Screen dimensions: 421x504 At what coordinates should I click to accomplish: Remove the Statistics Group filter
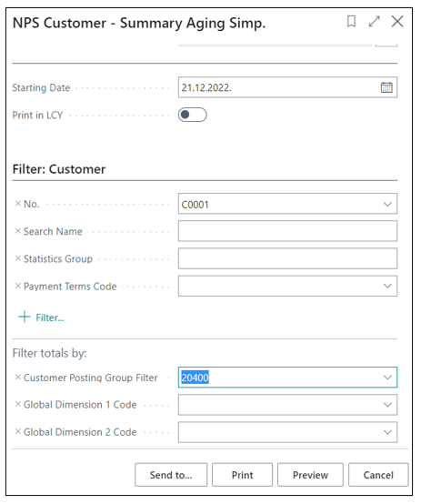(x=18, y=258)
